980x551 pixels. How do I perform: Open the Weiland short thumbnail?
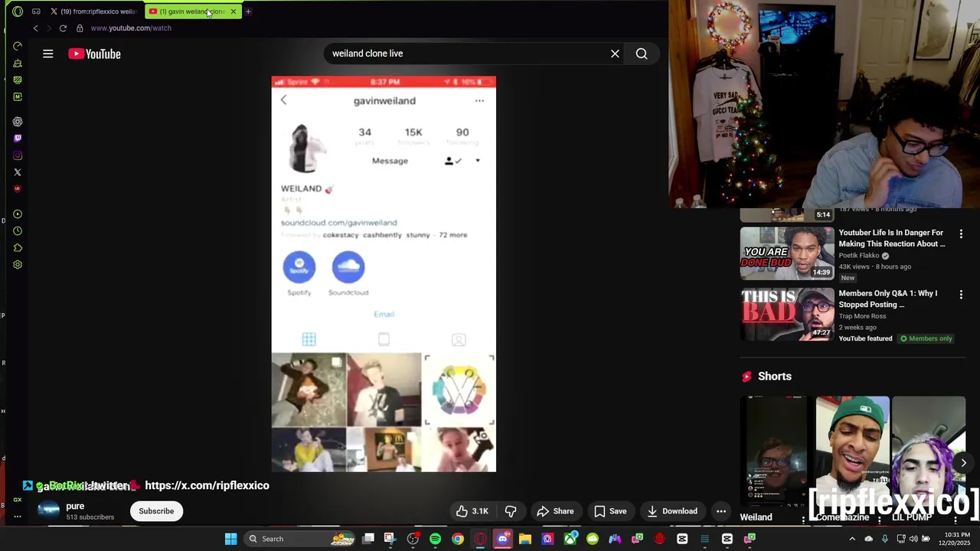point(777,452)
